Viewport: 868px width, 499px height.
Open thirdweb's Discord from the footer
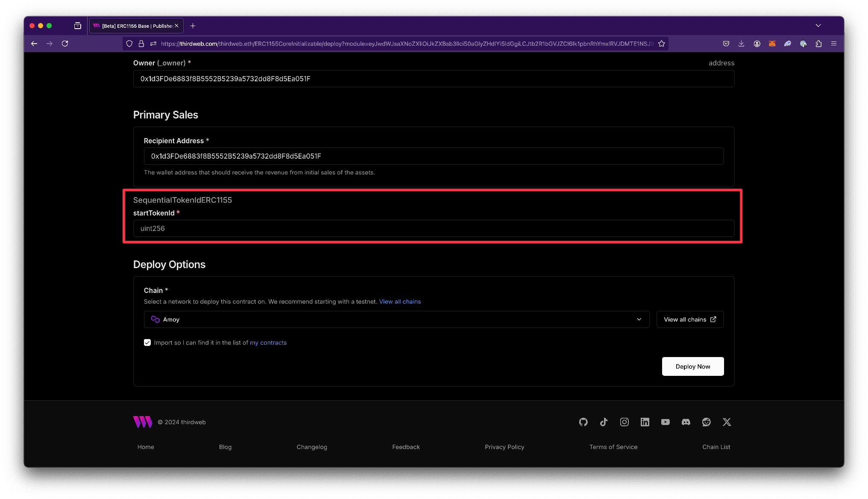click(x=686, y=422)
